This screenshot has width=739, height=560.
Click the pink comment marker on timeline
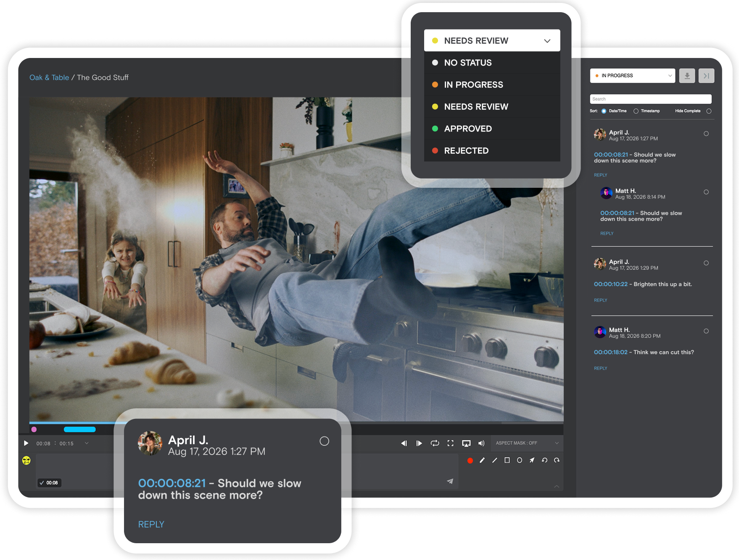[34, 429]
